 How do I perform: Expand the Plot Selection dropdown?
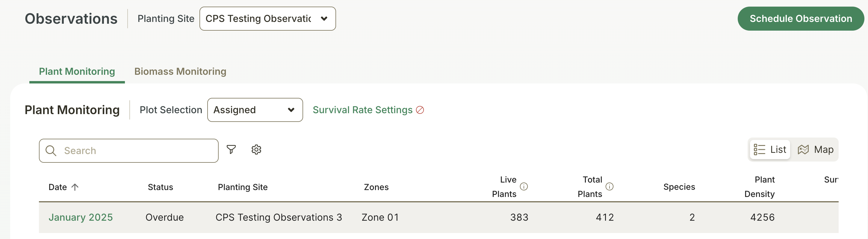pos(255,110)
